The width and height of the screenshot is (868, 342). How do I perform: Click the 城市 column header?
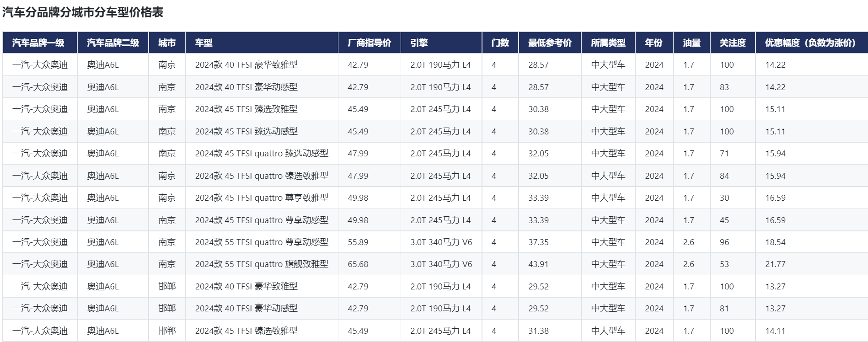[167, 43]
